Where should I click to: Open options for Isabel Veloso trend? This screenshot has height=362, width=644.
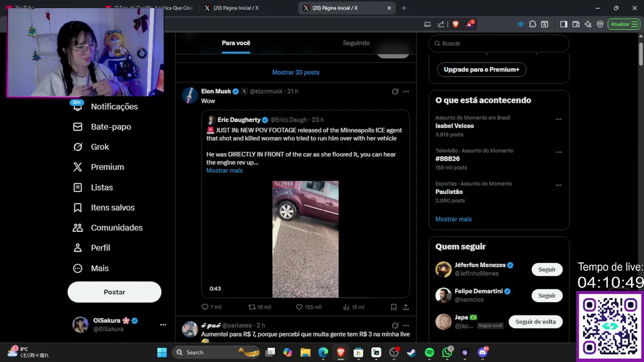[x=558, y=120]
